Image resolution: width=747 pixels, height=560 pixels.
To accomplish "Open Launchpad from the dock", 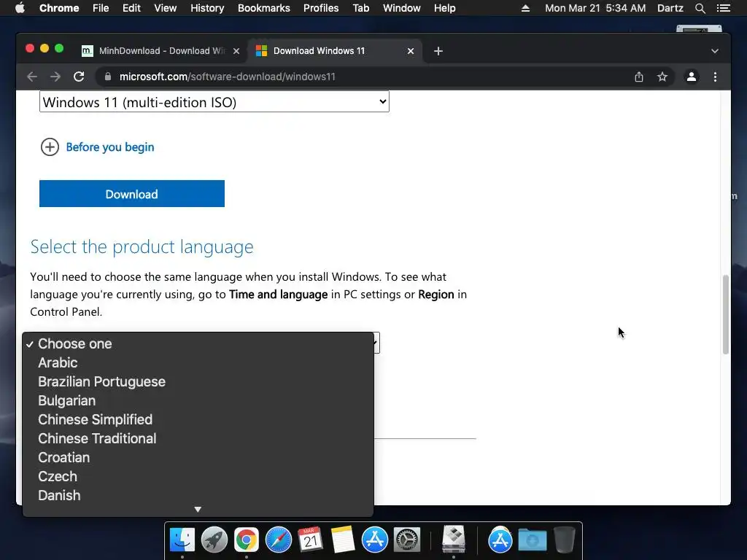I will tap(214, 540).
